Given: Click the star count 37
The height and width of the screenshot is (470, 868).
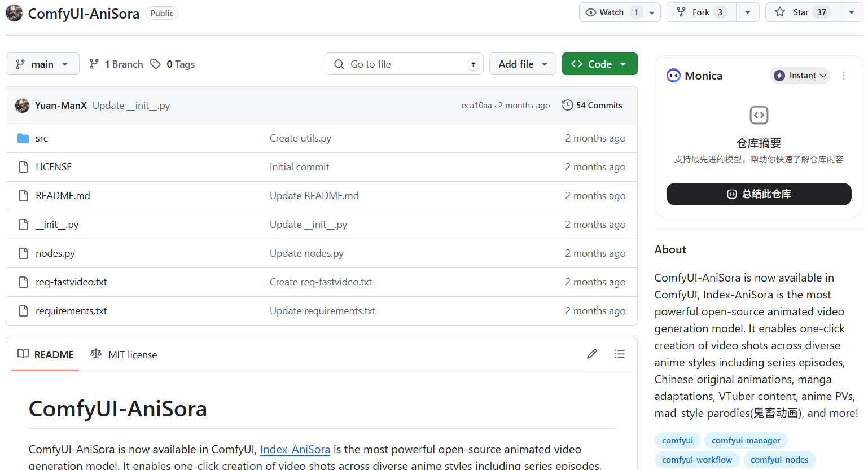Looking at the screenshot, I should click(x=822, y=12).
